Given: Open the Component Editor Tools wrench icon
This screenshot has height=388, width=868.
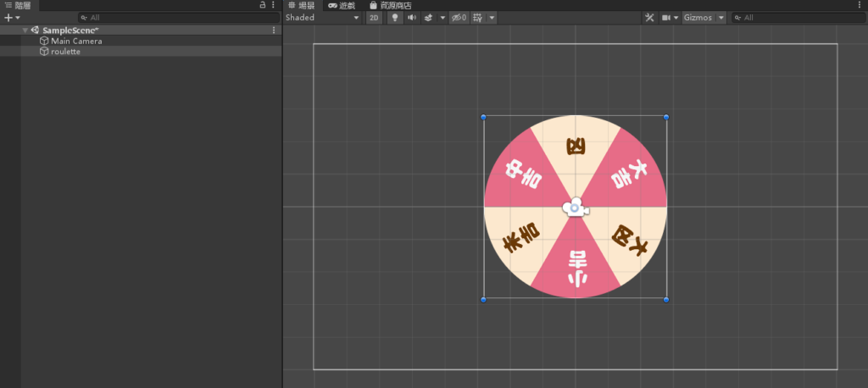Looking at the screenshot, I should tap(649, 18).
